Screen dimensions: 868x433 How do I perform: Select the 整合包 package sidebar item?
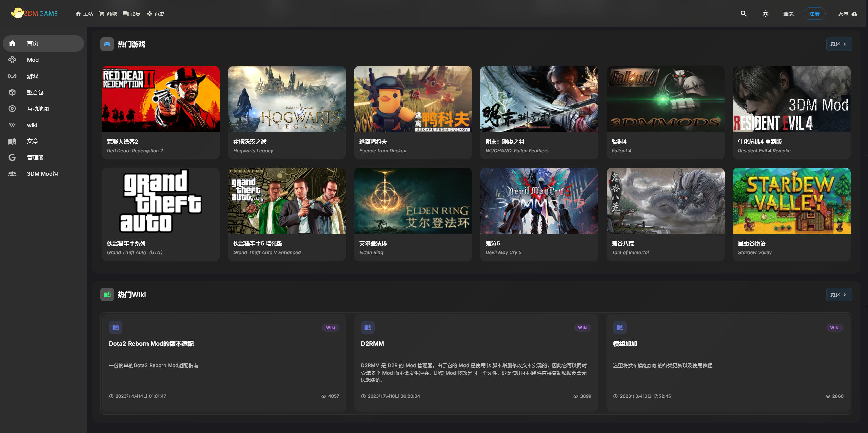35,92
